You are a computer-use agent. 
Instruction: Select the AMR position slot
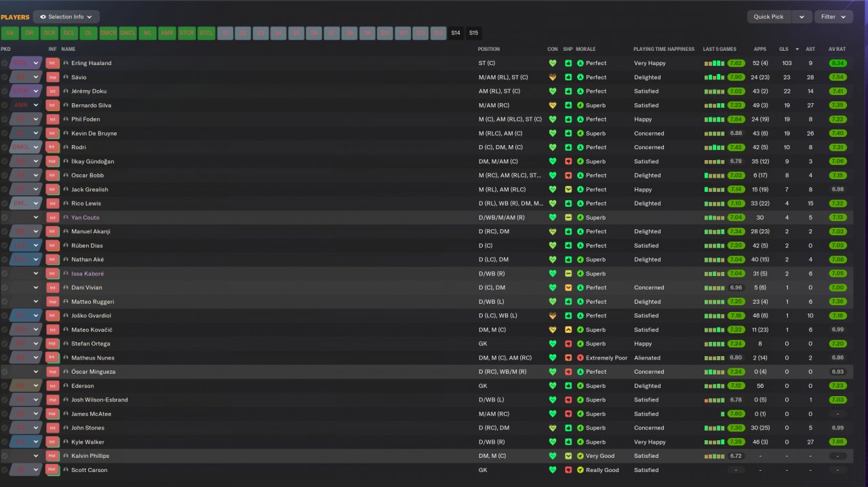[167, 33]
